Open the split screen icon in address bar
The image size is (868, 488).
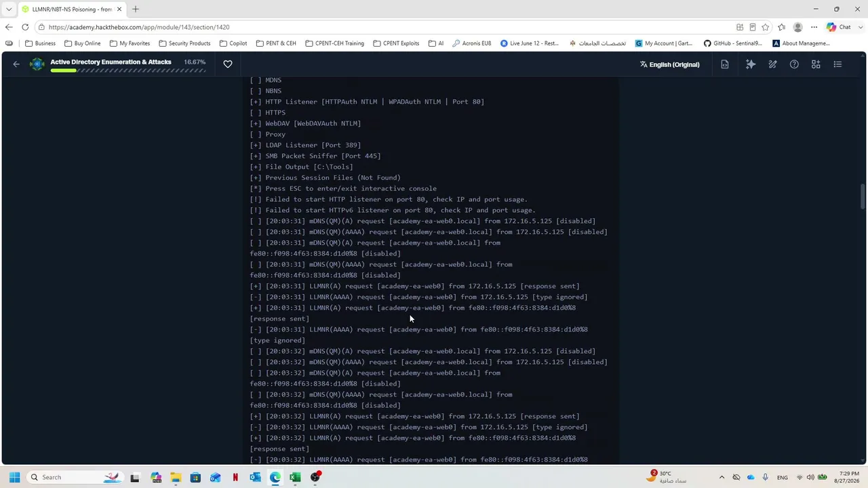click(740, 27)
